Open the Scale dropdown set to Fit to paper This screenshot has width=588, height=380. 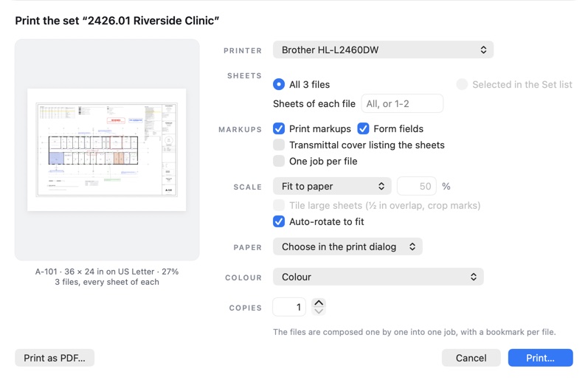tap(332, 186)
